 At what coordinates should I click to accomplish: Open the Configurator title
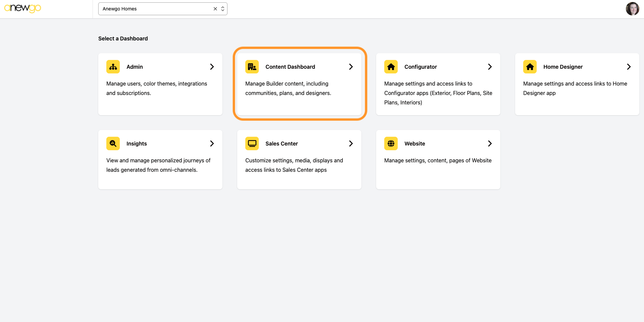(x=421, y=67)
